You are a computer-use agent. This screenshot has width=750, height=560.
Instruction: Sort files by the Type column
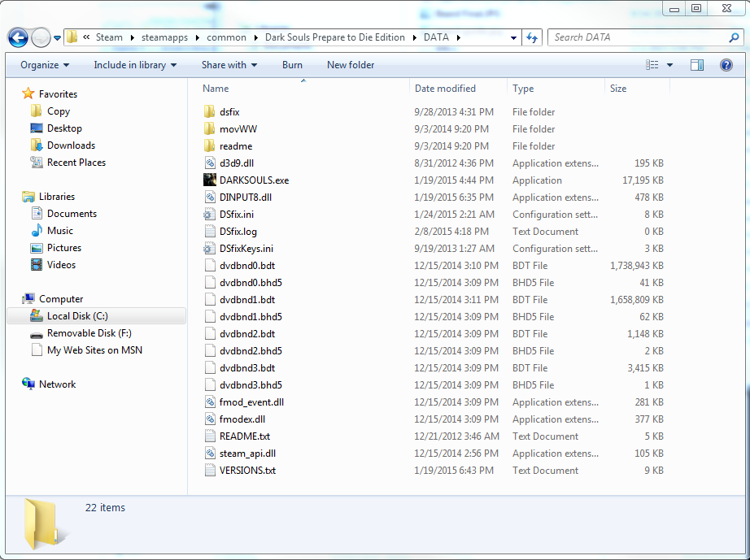pyautogui.click(x=556, y=89)
